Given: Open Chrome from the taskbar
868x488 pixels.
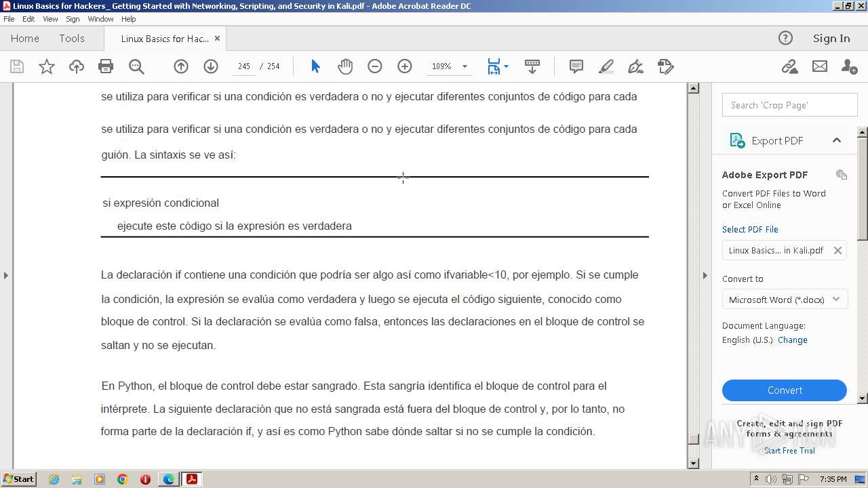Looking at the screenshot, I should point(122,479).
